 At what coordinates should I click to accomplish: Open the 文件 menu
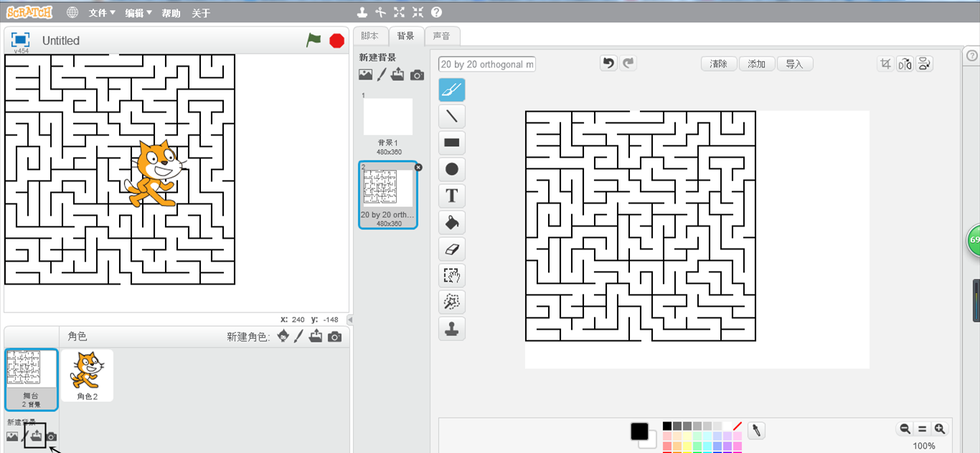tap(101, 13)
